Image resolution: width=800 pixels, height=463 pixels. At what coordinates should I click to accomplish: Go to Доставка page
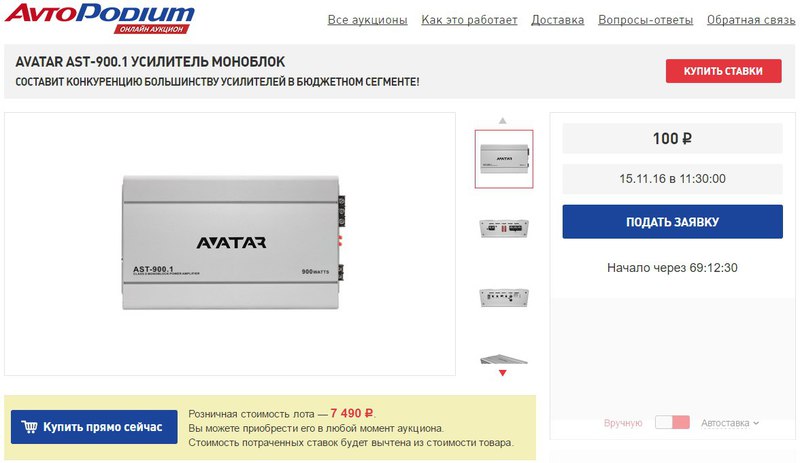558,20
